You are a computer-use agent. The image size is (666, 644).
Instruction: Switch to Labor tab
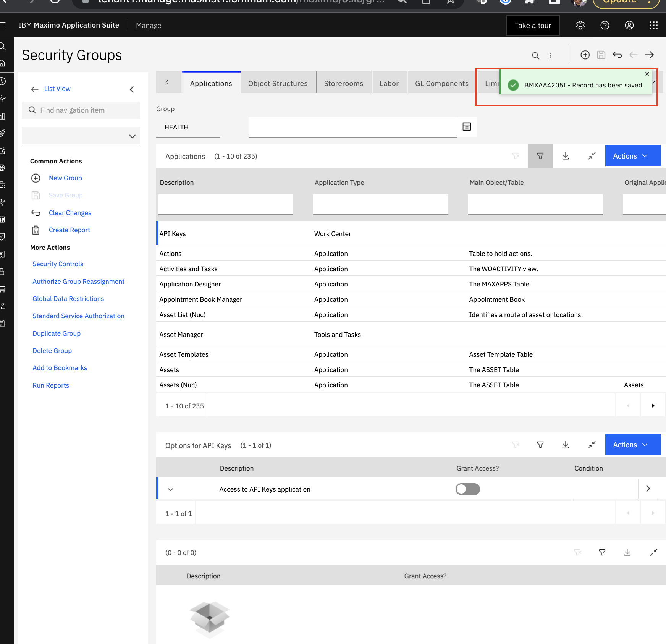(389, 83)
